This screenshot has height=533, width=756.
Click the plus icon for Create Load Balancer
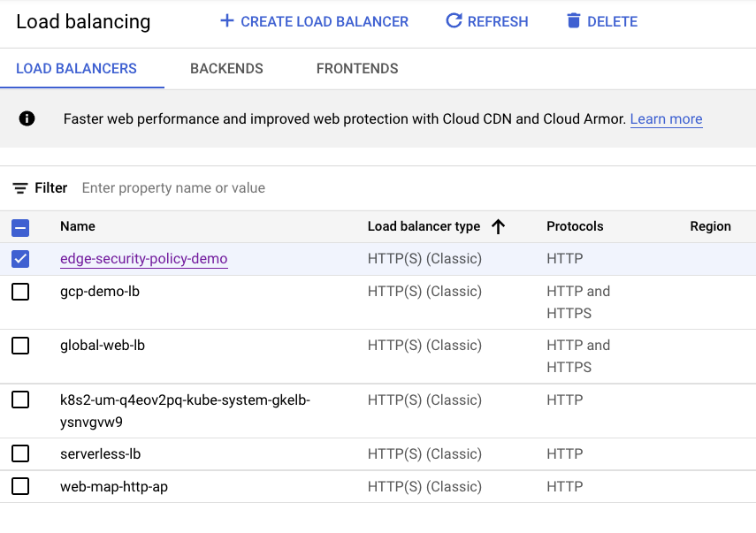(x=227, y=20)
